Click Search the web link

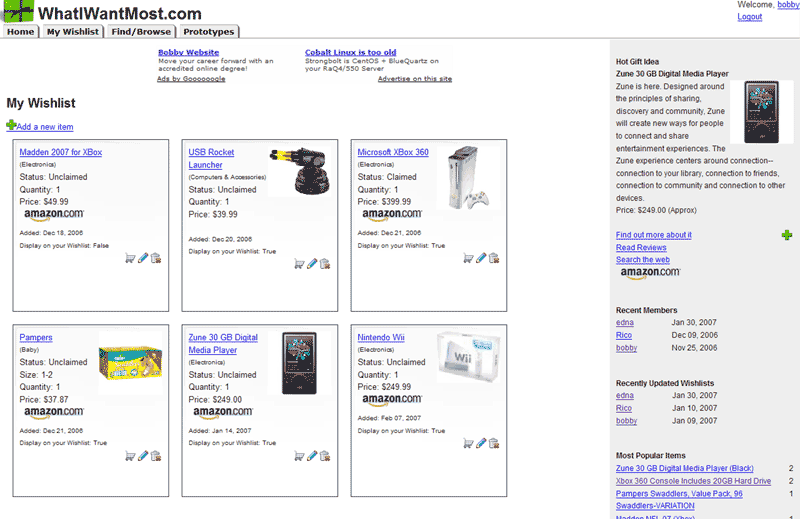point(643,260)
